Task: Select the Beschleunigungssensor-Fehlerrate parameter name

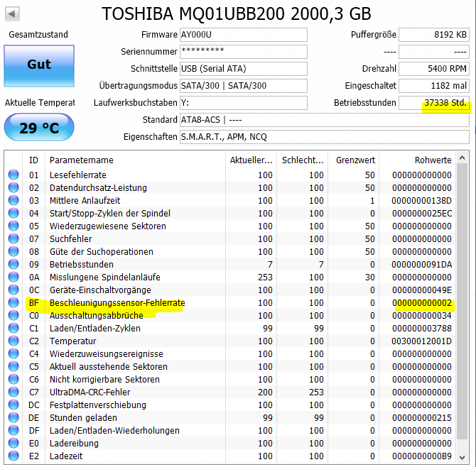Action: point(117,302)
